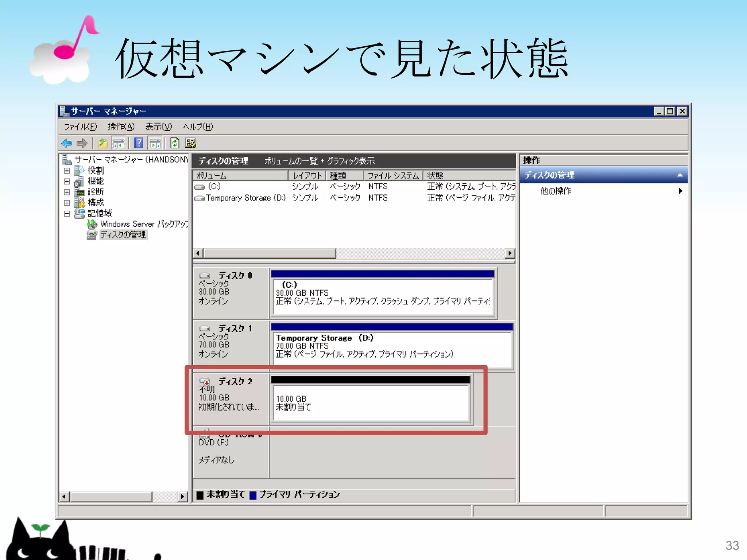Click the Server Manager title bar icon
The image size is (747, 560).
click(64, 111)
